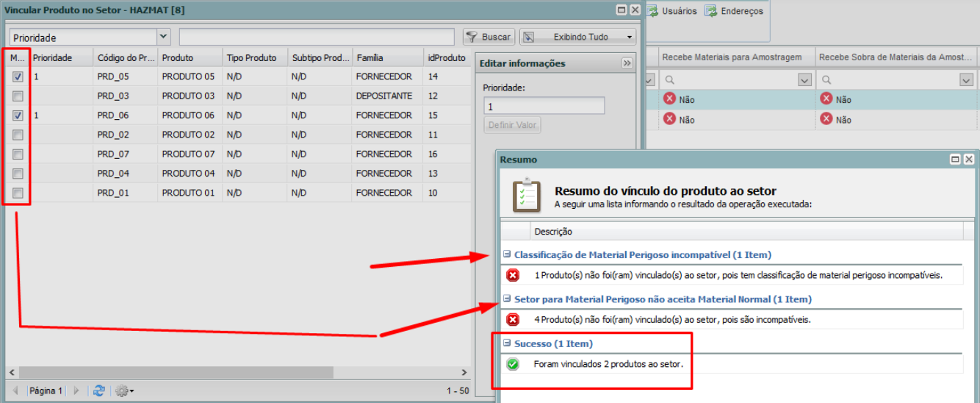Click green success check icon
This screenshot has width=980, height=403.
(513, 363)
